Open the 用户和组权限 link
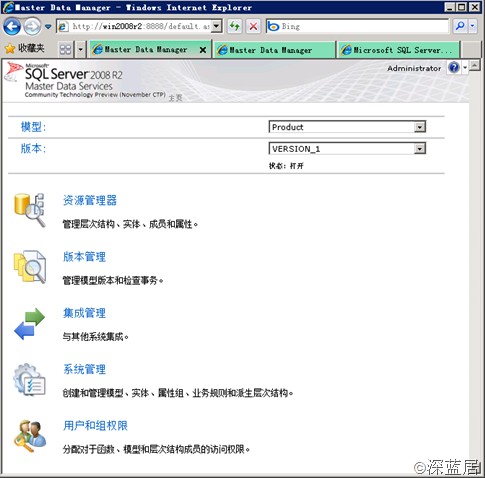 [95, 426]
